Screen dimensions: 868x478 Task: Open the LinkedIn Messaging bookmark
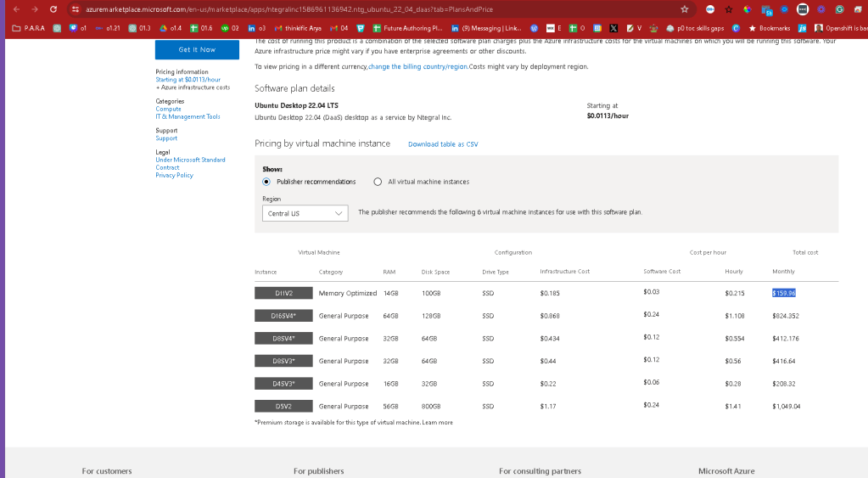[x=486, y=28]
